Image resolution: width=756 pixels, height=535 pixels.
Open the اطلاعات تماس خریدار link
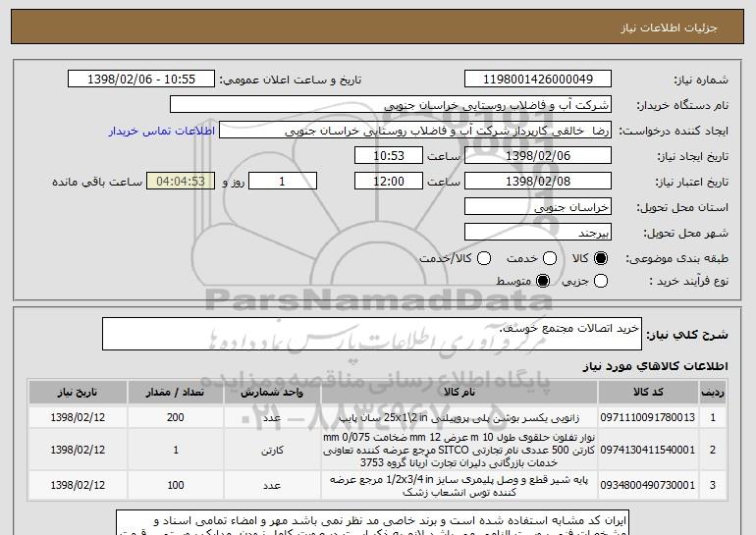tap(162, 132)
